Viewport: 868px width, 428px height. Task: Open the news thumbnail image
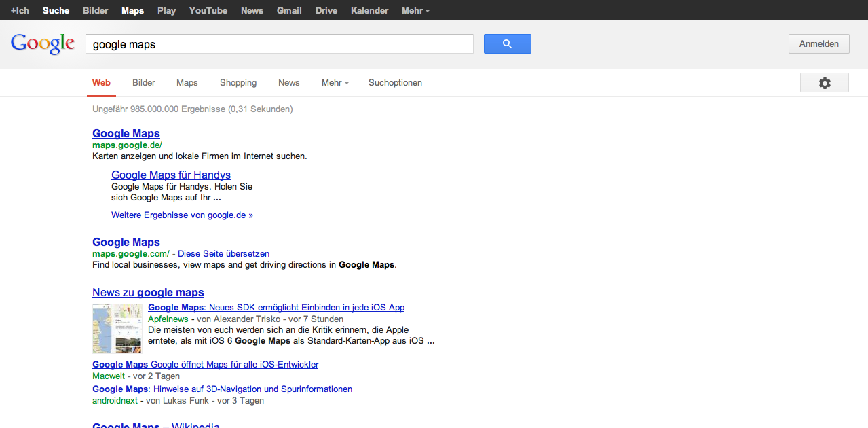pyautogui.click(x=117, y=328)
